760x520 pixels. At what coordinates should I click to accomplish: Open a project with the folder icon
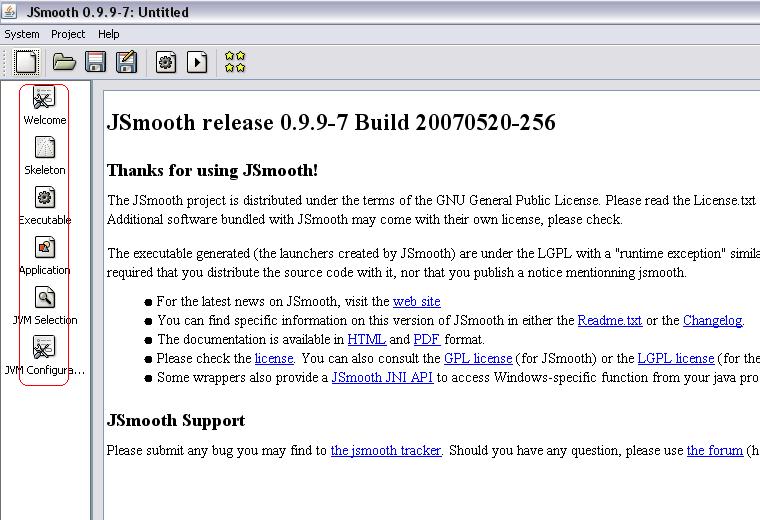[x=64, y=62]
